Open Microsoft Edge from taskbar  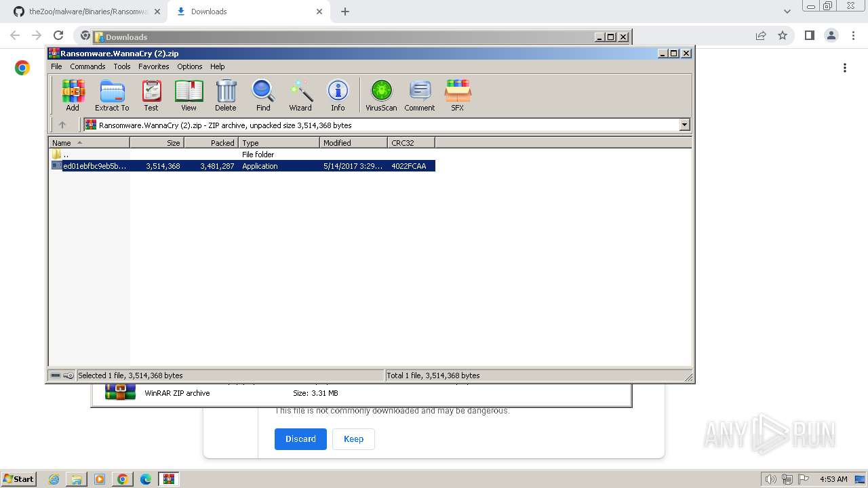[x=145, y=479]
